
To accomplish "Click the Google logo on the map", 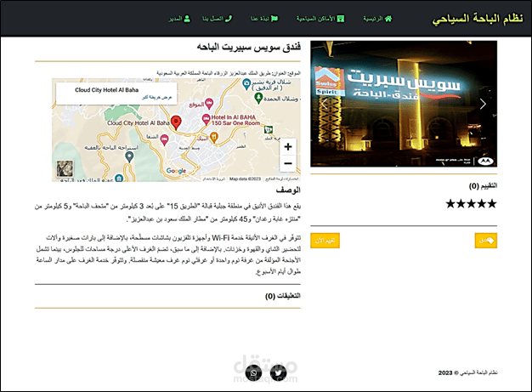I will [x=176, y=171].
